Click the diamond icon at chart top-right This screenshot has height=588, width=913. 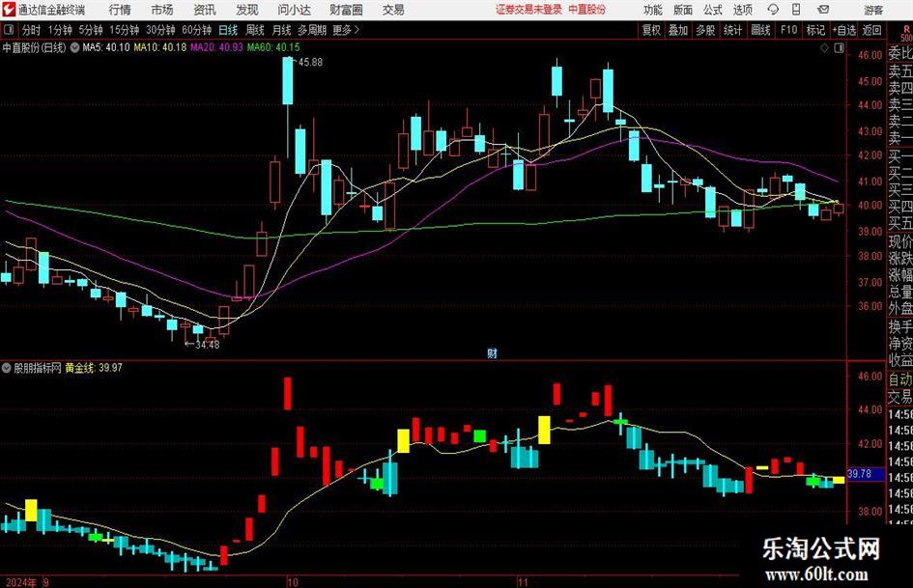click(x=824, y=48)
